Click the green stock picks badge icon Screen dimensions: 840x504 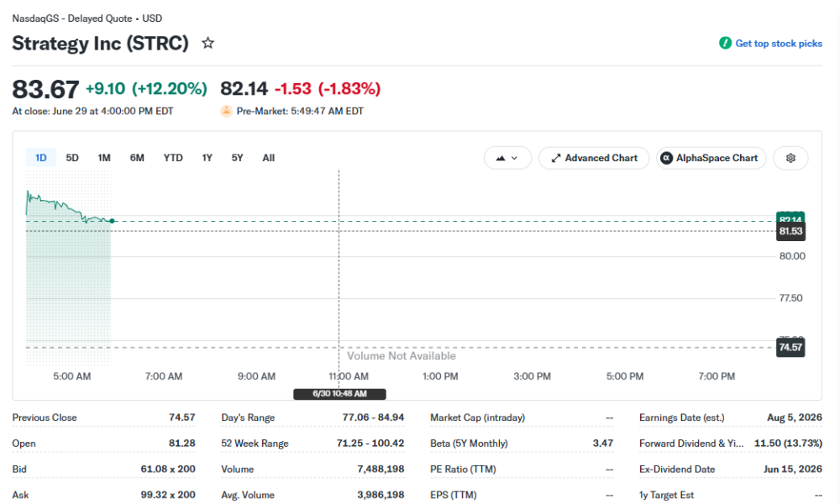[x=726, y=43]
